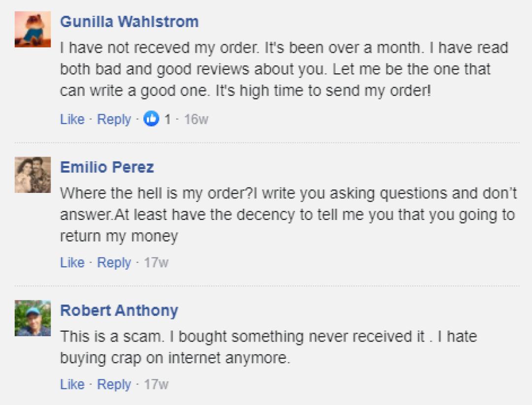The height and width of the screenshot is (405, 532).
Task: Click Emilio's comment text about returning money
Action: point(288,215)
